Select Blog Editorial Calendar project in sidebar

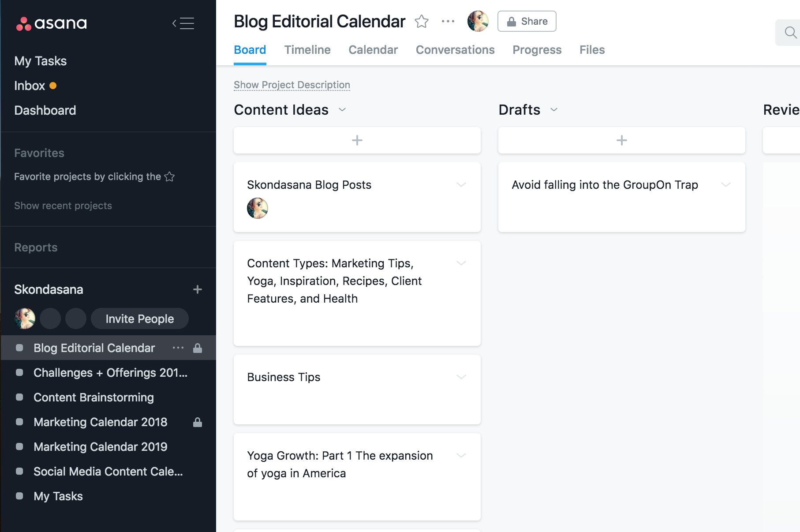pyautogui.click(x=94, y=348)
